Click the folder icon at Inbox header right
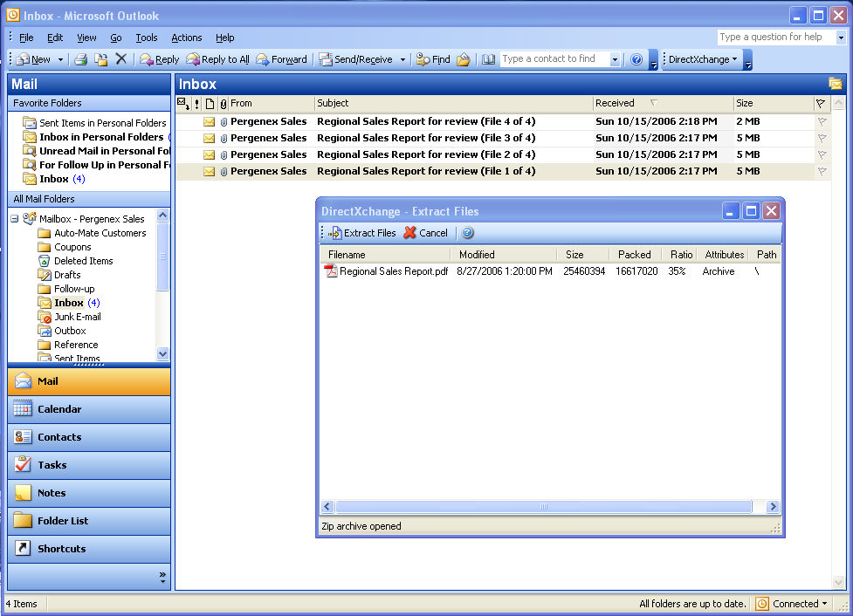Viewport: 853px width, 616px height. click(x=835, y=84)
